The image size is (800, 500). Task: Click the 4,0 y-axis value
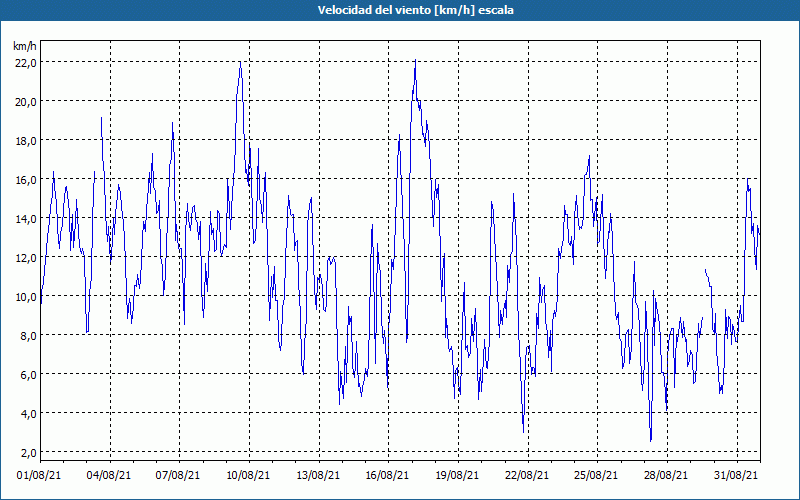28,414
